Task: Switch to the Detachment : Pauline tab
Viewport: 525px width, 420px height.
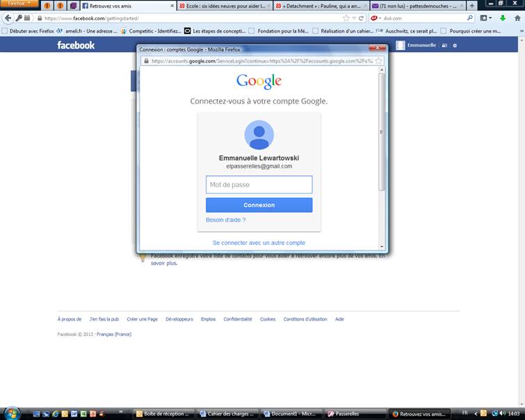Action: [322, 6]
